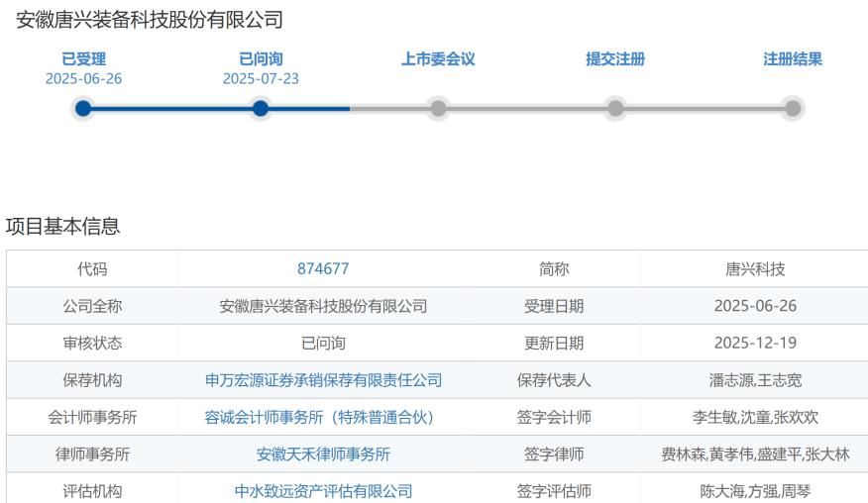868x503 pixels.
Task: Click the 2025-07-23 inquiry date
Action: click(x=261, y=78)
